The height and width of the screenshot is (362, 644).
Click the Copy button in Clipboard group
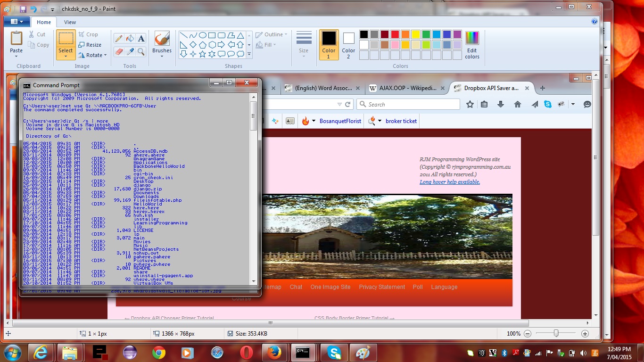[x=38, y=45]
